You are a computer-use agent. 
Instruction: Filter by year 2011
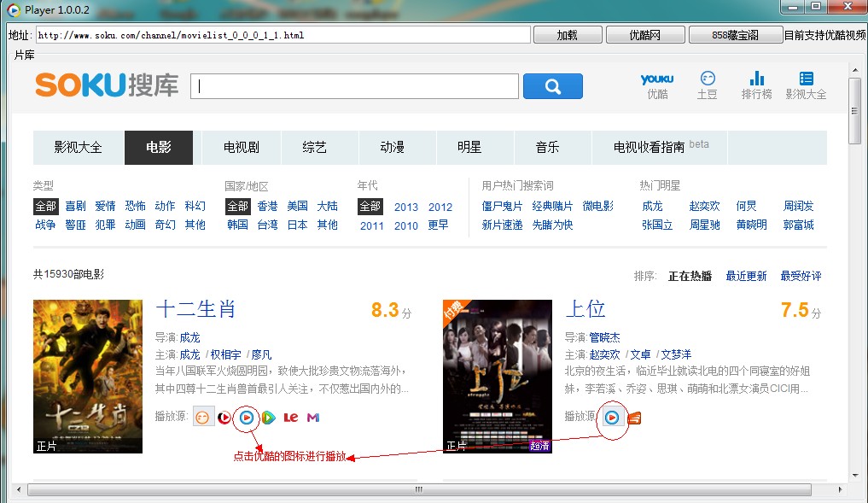pos(371,226)
